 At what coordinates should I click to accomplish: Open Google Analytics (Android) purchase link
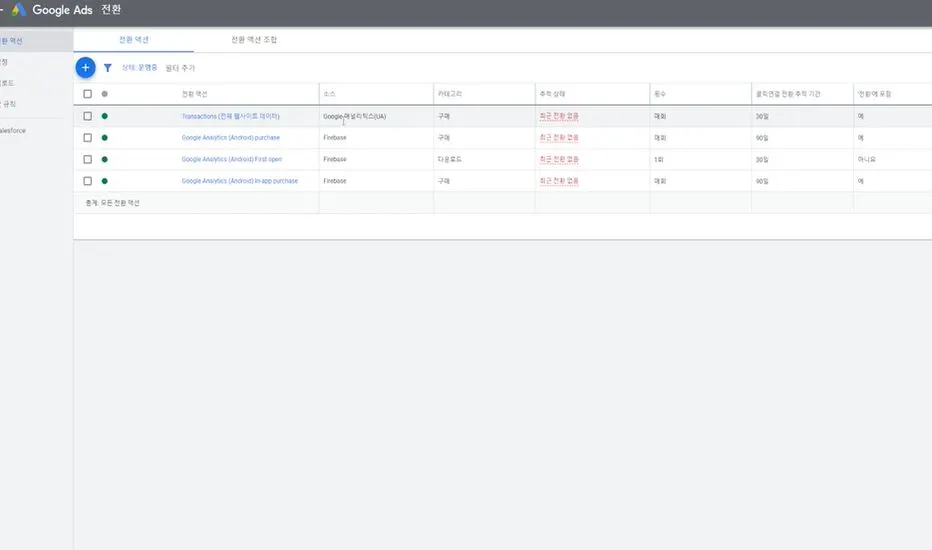click(231, 138)
